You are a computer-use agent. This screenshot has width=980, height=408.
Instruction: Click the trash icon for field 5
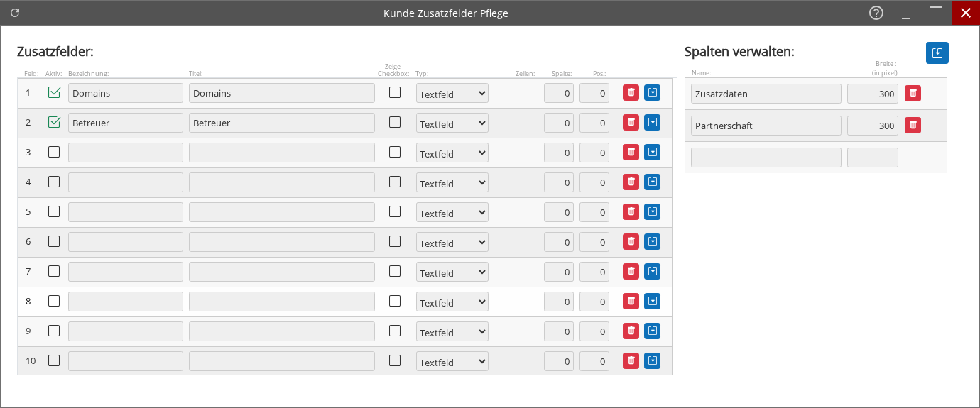click(631, 212)
